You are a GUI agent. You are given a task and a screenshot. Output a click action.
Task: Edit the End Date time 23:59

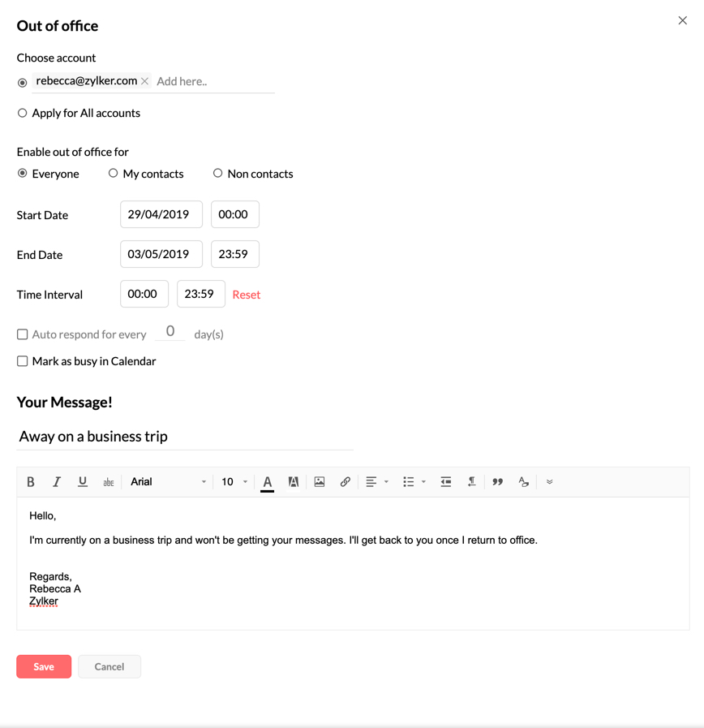(235, 254)
